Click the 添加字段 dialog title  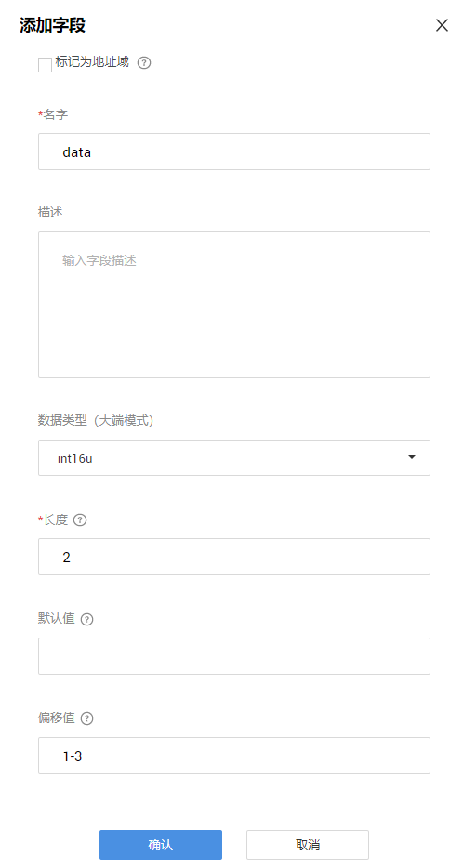click(52, 25)
